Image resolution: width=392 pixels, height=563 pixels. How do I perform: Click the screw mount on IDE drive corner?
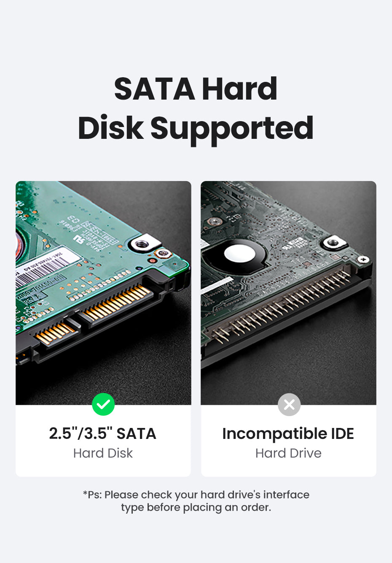333,243
